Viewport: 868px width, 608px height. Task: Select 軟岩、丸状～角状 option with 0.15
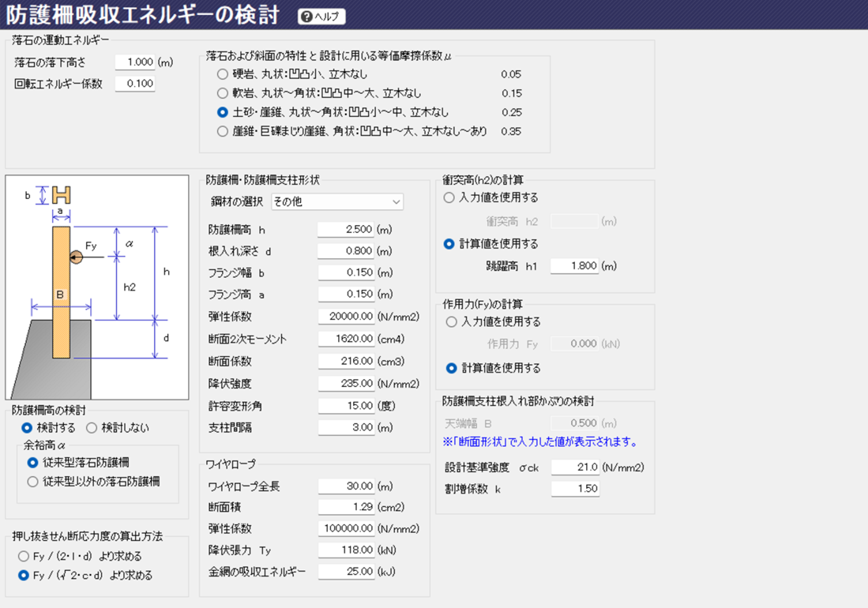[x=223, y=94]
